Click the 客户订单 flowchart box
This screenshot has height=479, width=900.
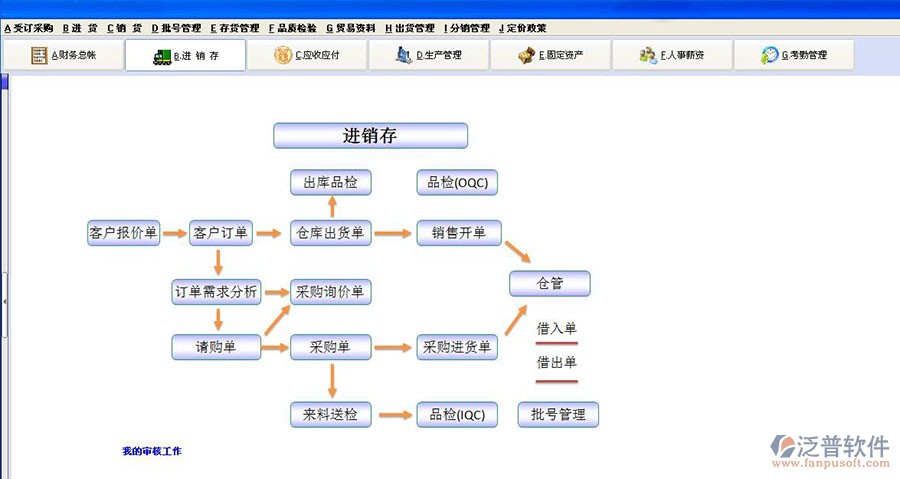(219, 233)
